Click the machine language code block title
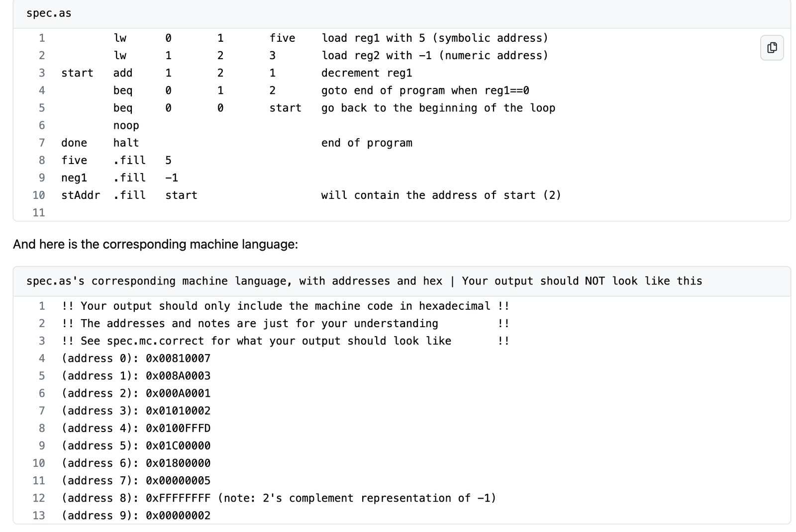Screen dimensions: 796x532 (364, 281)
